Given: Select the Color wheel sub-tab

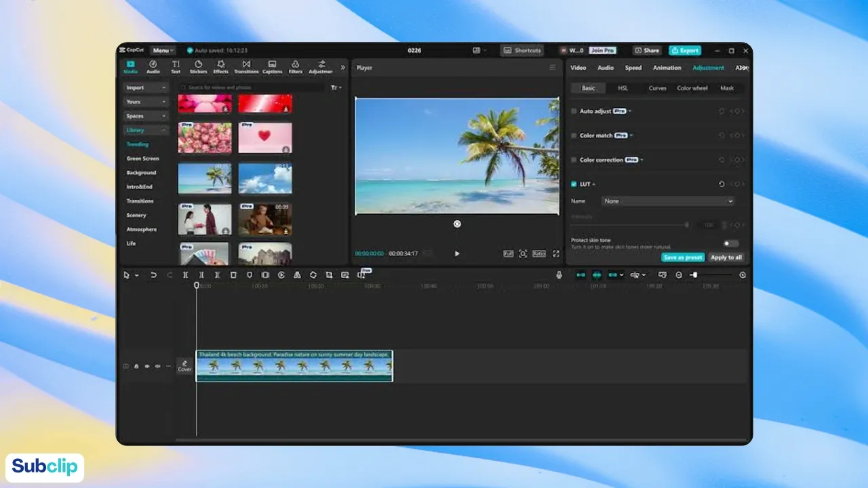Looking at the screenshot, I should [692, 88].
